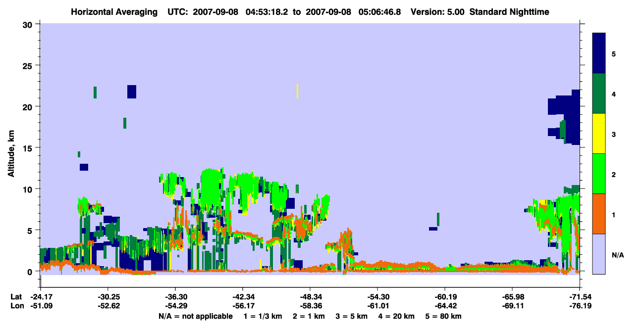Click latitude value -48.34
The image size is (644, 330).
click(x=310, y=297)
